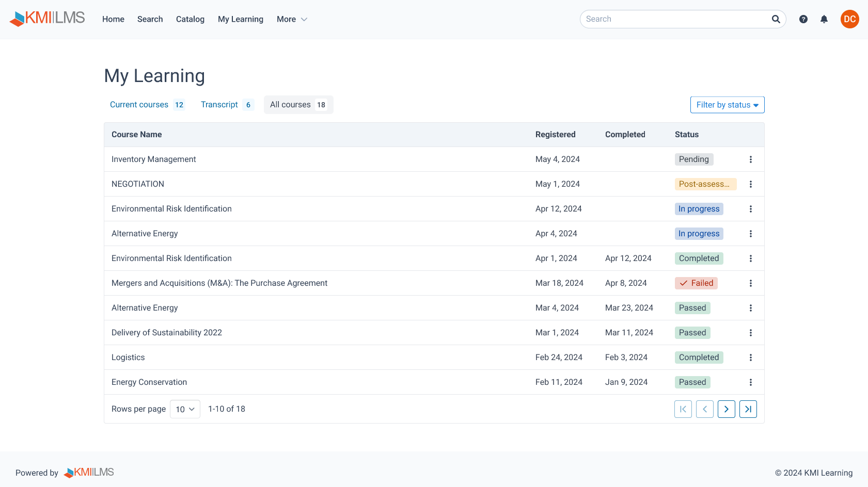
Task: Click the search magnifier icon
Action: 776,19
